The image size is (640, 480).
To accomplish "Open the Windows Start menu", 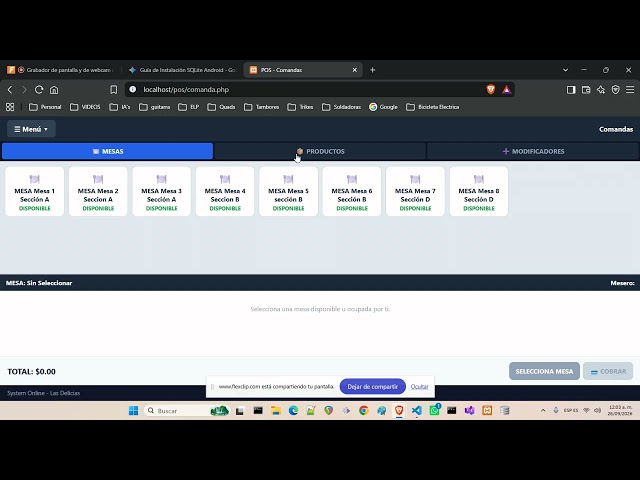I will coord(133,411).
